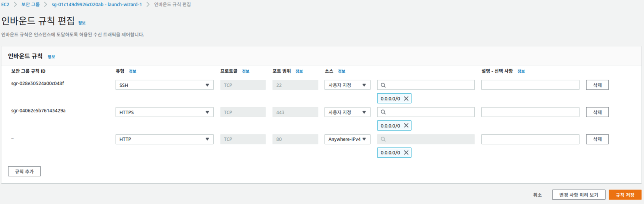Click the HTTPS rule description field
The width and height of the screenshot is (644, 204).
coord(530,112)
